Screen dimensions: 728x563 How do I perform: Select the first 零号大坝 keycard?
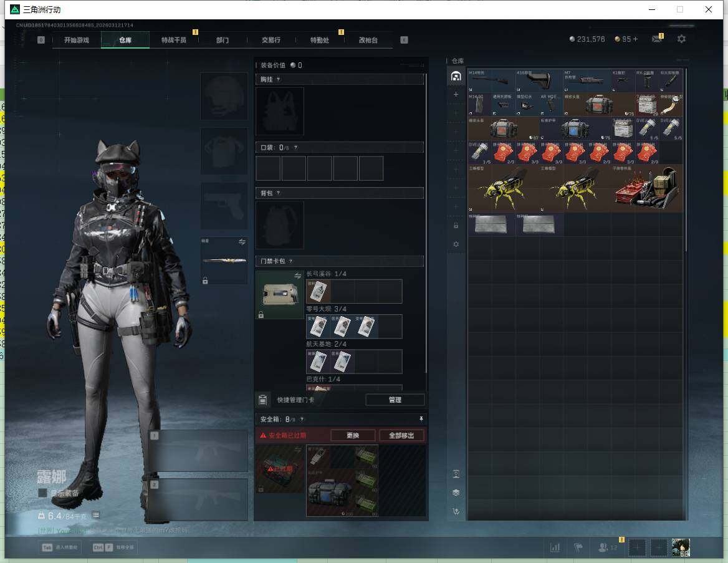[318, 327]
